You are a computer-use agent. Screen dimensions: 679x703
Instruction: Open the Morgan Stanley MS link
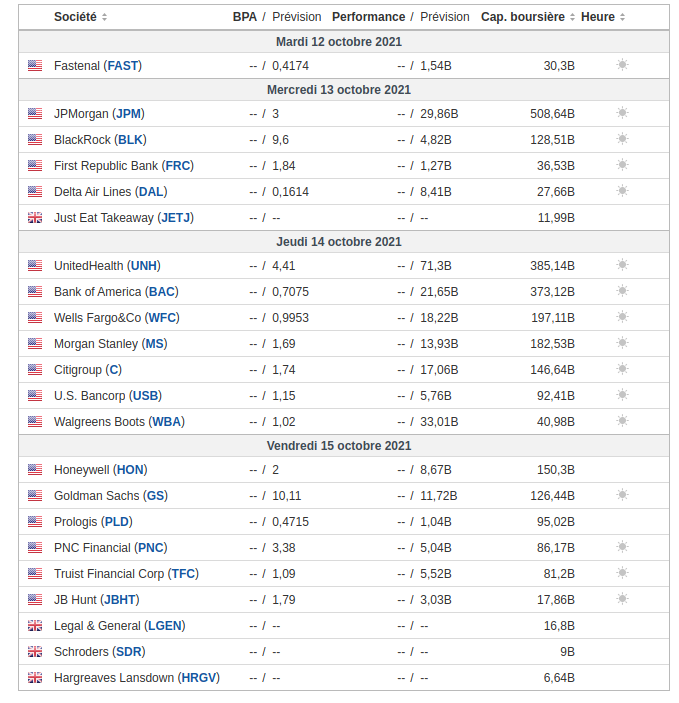[155, 344]
